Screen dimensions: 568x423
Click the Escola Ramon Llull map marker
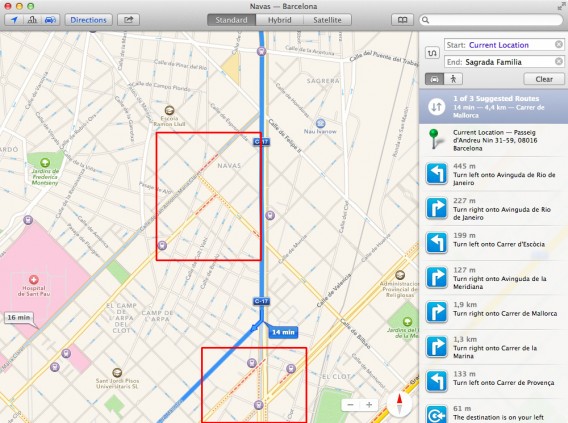[x=169, y=110]
